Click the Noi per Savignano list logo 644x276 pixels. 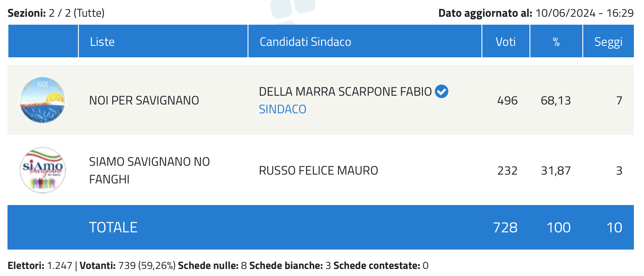[x=43, y=100]
